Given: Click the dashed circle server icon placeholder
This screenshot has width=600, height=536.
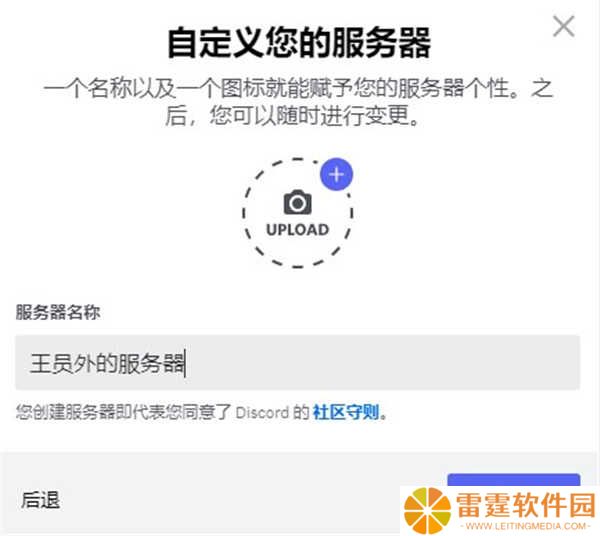Looking at the screenshot, I should click(x=297, y=213).
